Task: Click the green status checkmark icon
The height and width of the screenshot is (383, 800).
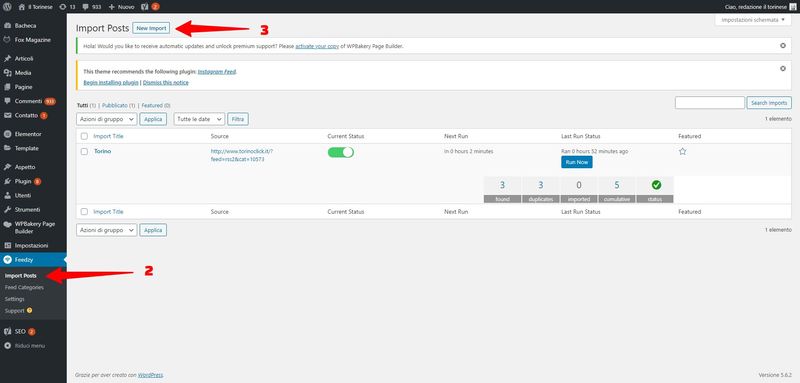Action: coord(656,185)
